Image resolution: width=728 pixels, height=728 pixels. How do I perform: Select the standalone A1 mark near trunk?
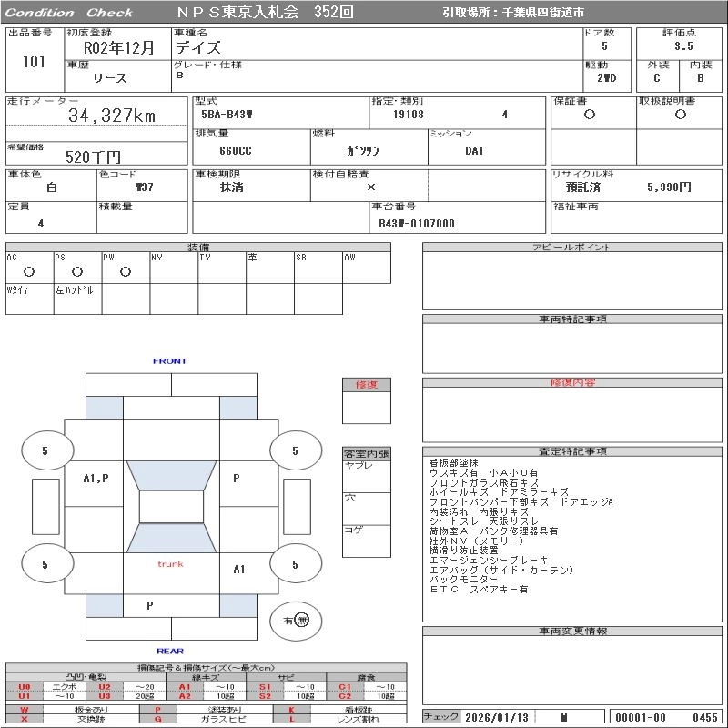click(x=239, y=570)
